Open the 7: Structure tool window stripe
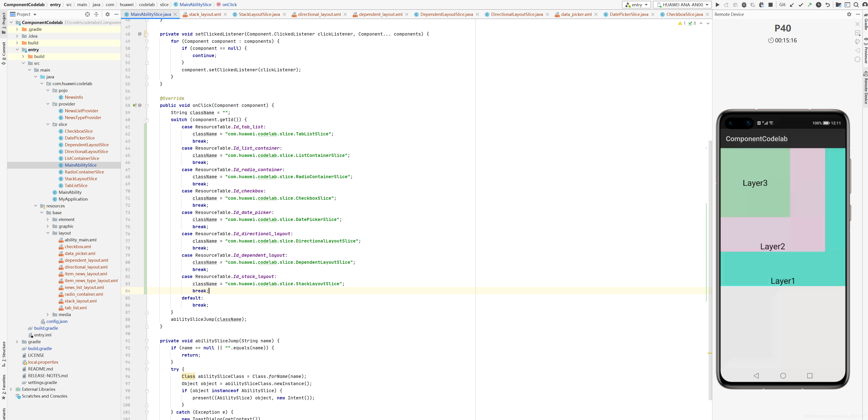Screen dimensions: 868x420 pyautogui.click(x=4, y=354)
